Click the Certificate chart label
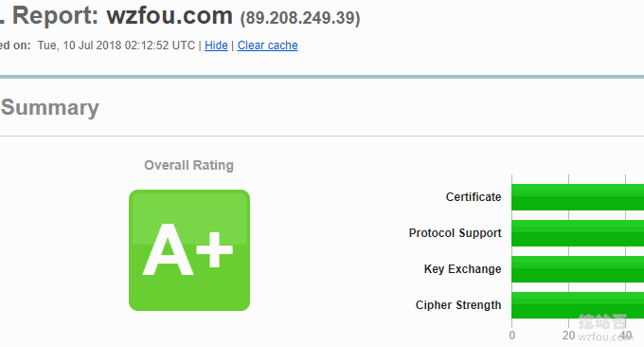Screen dimensions: 644x347 (x=474, y=197)
